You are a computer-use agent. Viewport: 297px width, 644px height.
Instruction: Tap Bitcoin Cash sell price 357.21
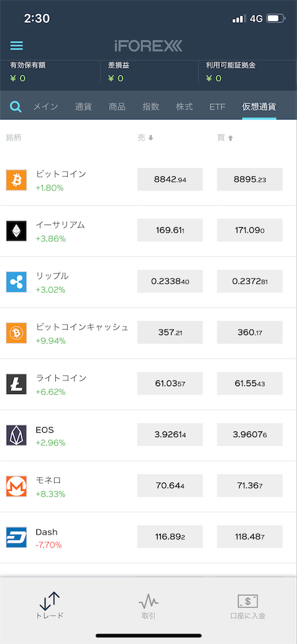pos(170,332)
